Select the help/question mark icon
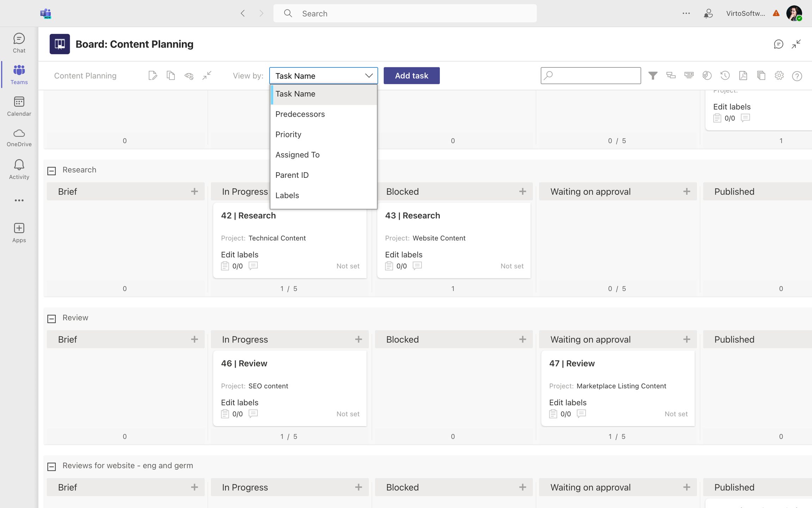Image resolution: width=812 pixels, height=508 pixels. pyautogui.click(x=798, y=75)
